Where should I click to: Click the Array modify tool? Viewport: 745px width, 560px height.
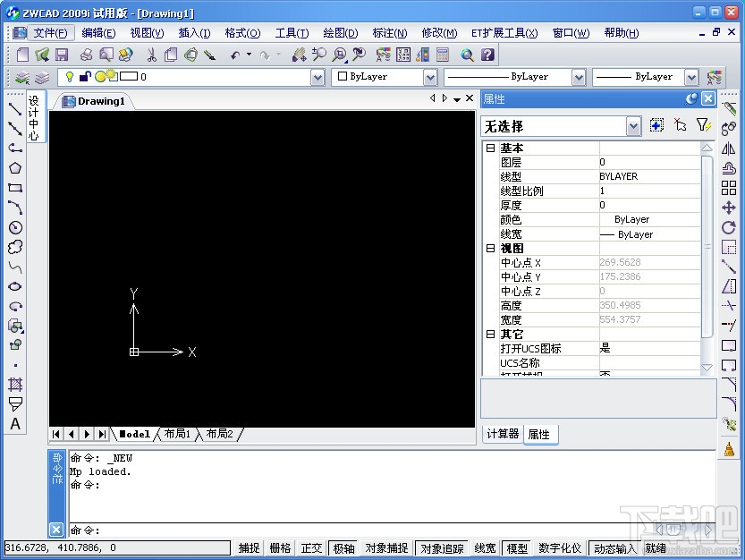click(x=728, y=188)
